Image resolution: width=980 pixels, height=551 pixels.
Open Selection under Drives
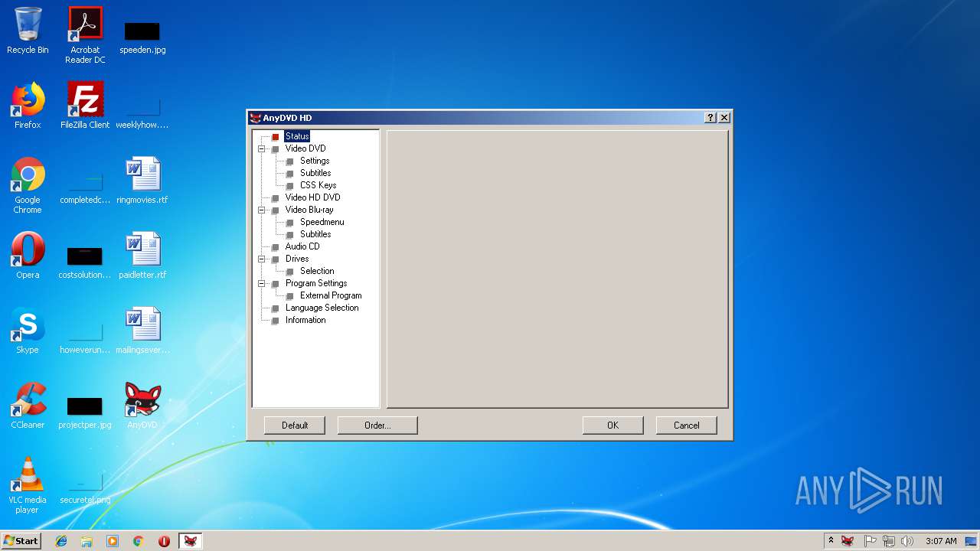[x=317, y=271]
